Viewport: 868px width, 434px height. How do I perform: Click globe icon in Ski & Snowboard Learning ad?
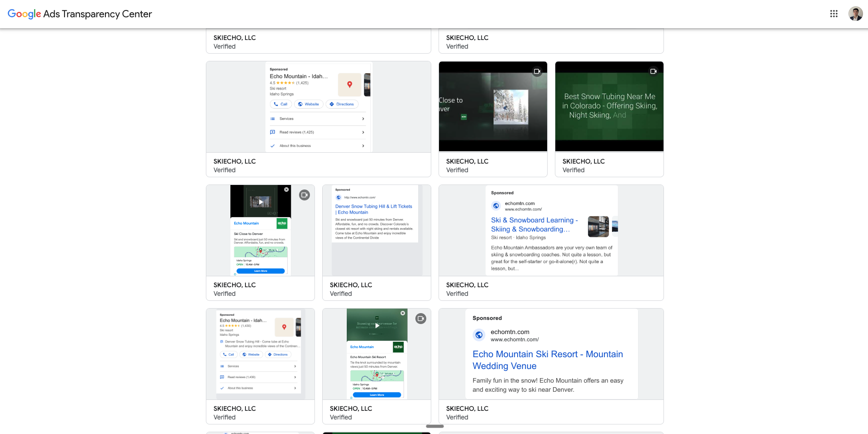click(496, 206)
